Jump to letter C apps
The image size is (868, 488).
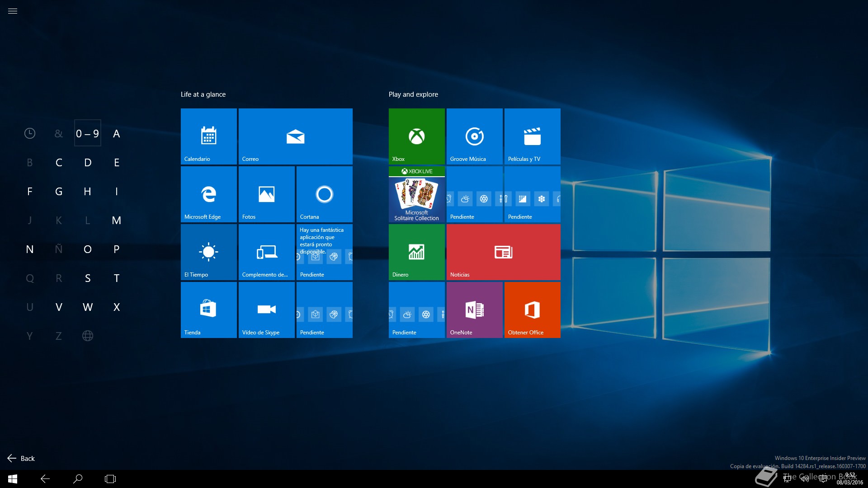[x=59, y=162]
